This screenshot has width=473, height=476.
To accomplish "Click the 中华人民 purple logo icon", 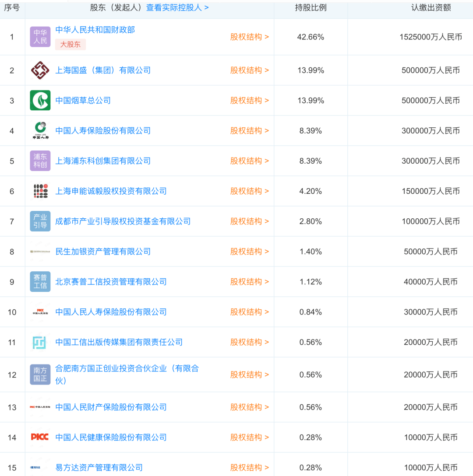I will coord(40,37).
